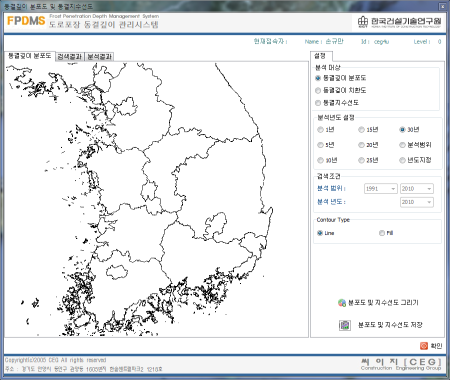Click the CEG company logo in footer
450x384 pixels.
(x=401, y=364)
